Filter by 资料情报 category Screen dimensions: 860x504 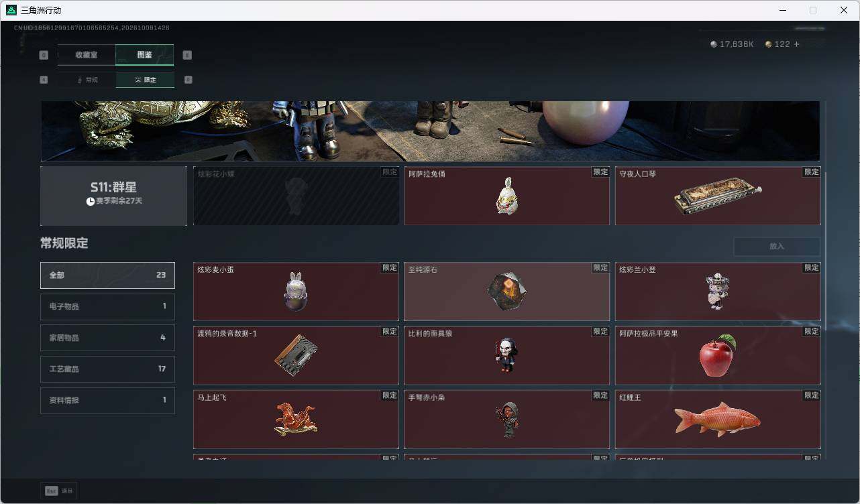tap(107, 400)
